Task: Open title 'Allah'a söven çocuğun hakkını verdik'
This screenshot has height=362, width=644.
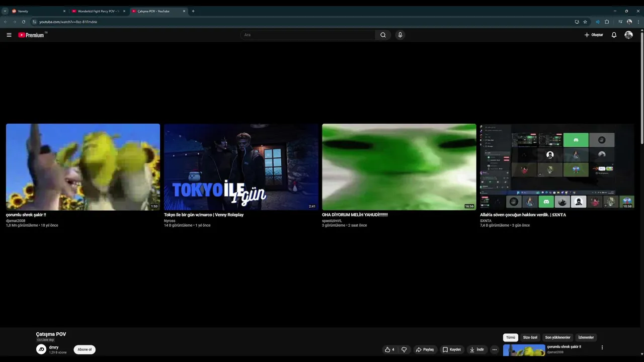Action: [523, 215]
